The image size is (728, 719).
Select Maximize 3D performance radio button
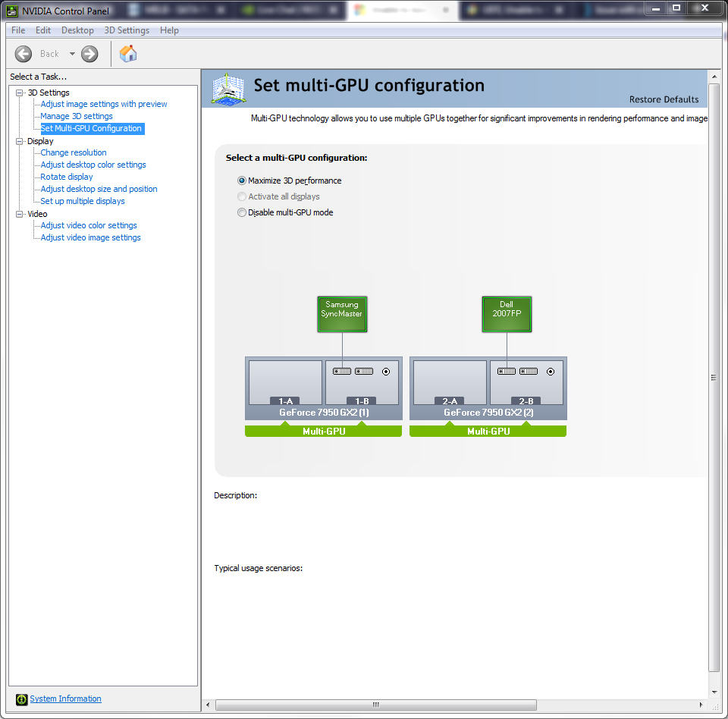242,181
